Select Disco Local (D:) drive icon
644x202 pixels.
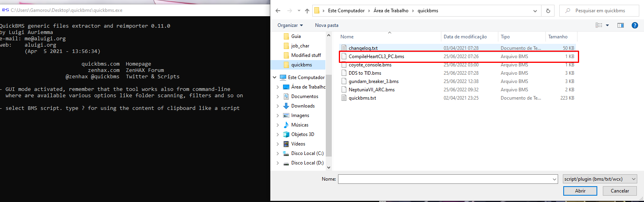(x=286, y=163)
